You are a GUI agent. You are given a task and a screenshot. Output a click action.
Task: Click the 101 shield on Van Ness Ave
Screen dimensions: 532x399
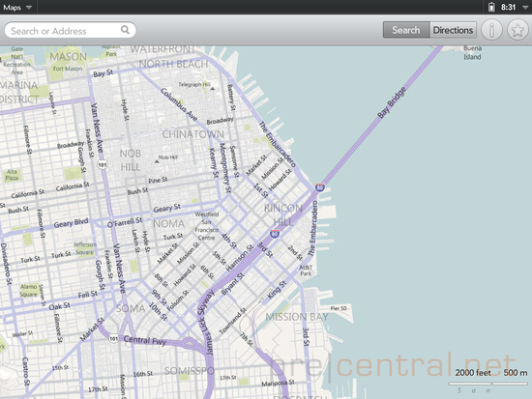(102, 165)
